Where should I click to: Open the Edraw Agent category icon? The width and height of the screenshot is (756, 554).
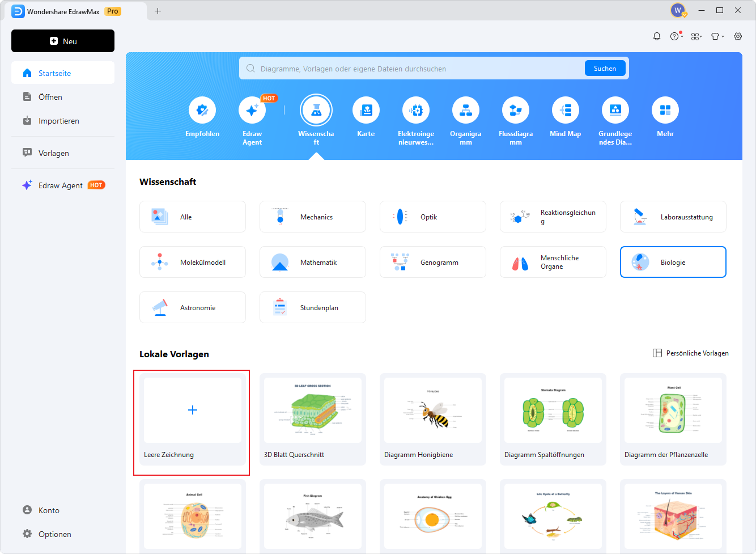click(x=252, y=110)
